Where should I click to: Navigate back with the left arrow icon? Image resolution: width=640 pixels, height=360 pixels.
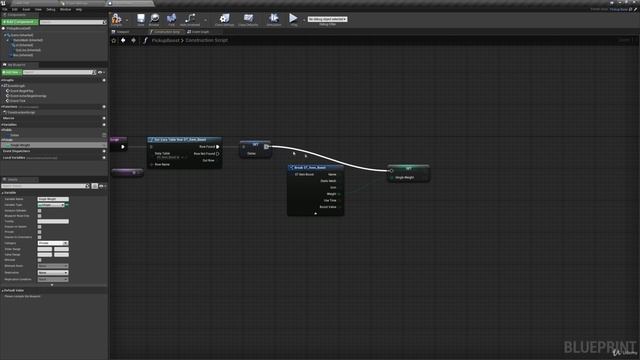[123, 40]
